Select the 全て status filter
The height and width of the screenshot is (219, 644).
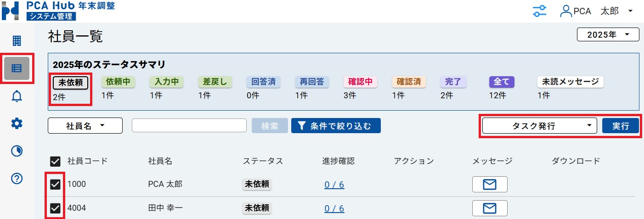click(x=502, y=82)
